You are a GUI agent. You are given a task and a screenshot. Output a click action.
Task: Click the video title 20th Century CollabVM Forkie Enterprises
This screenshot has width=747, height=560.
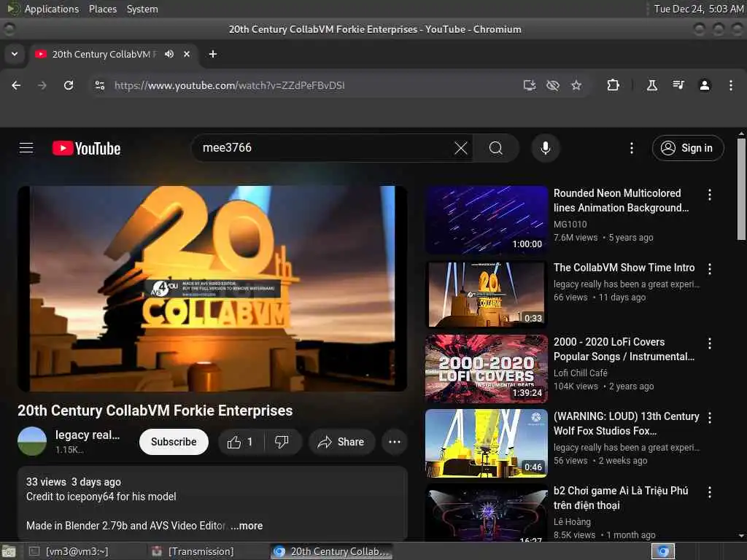click(x=155, y=411)
